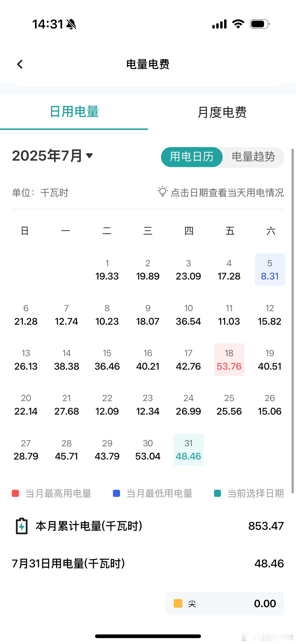Select July 17 with 42.76 usage

point(188,360)
